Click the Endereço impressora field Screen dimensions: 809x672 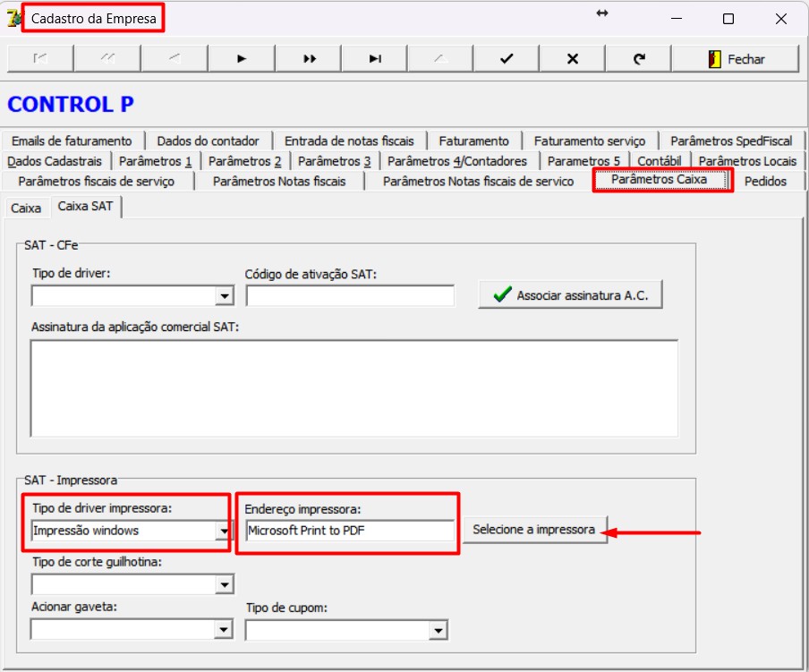(x=350, y=531)
